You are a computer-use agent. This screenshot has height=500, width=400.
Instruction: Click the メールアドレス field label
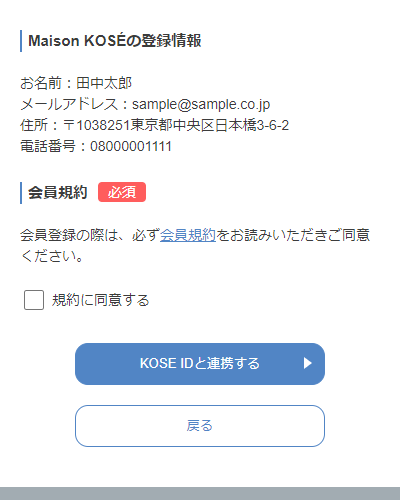(69, 104)
